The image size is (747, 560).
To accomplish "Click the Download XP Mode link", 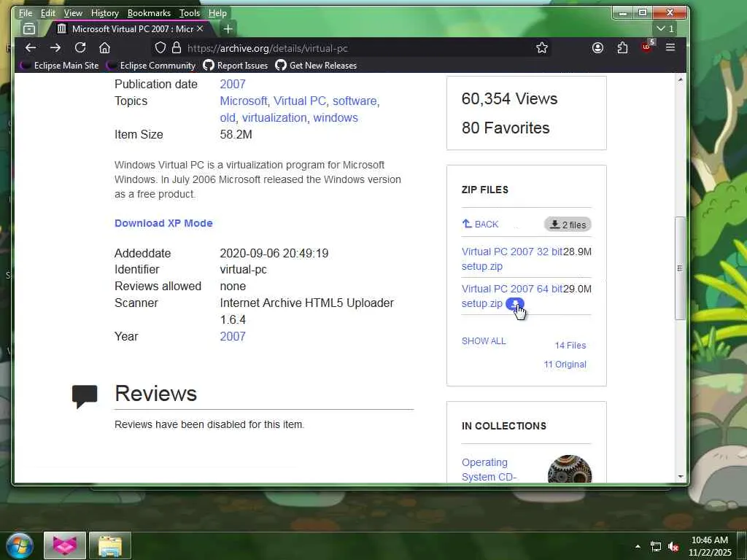I will click(163, 223).
